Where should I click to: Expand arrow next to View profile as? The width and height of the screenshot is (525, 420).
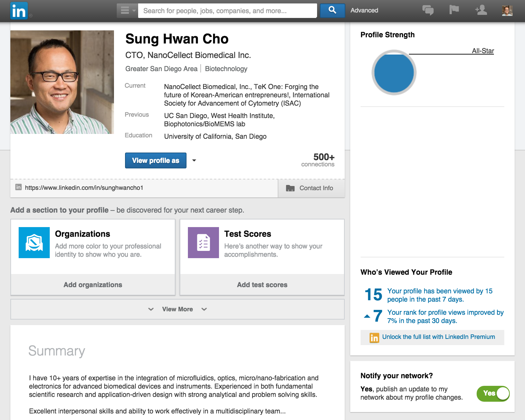coord(194,160)
